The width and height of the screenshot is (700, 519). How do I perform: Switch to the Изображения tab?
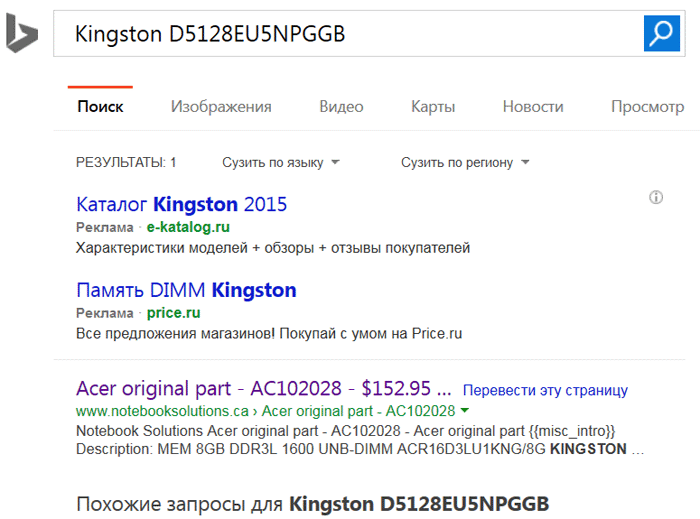221,107
